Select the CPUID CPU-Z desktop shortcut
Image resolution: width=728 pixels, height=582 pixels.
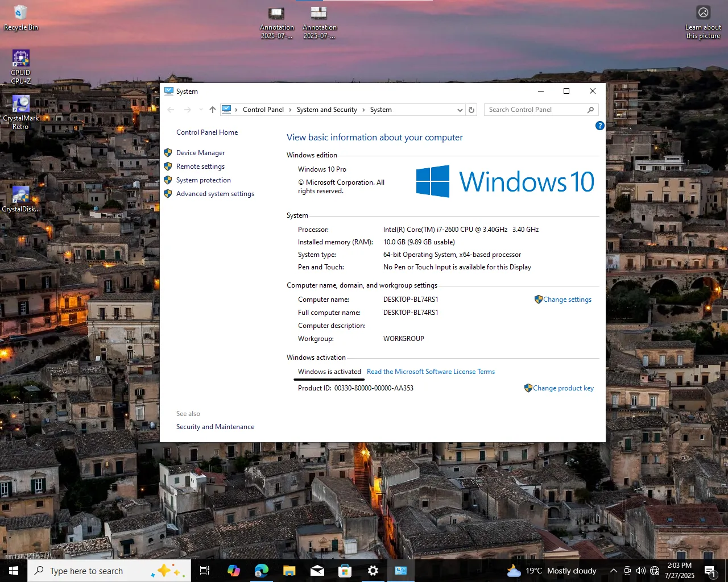tap(20, 67)
